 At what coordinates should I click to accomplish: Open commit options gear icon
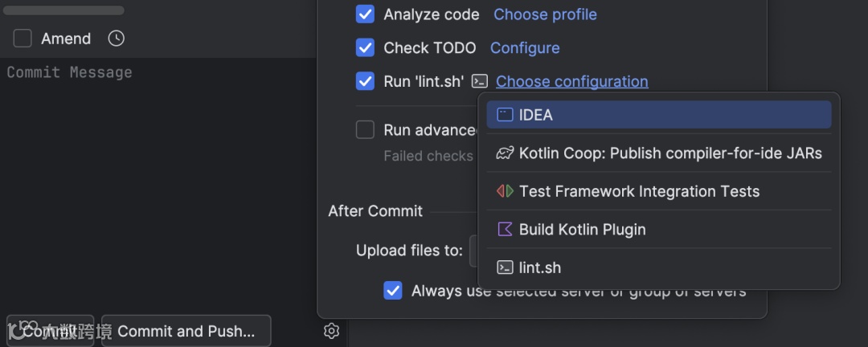(x=331, y=331)
